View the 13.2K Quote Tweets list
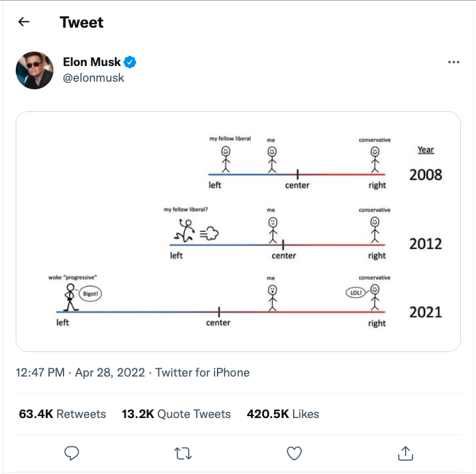Image resolution: width=476 pixels, height=474 pixels. 176,414
